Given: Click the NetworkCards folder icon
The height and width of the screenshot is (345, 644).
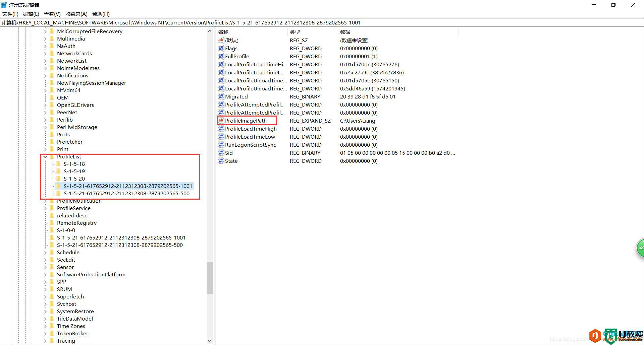Looking at the screenshot, I should (52, 53).
